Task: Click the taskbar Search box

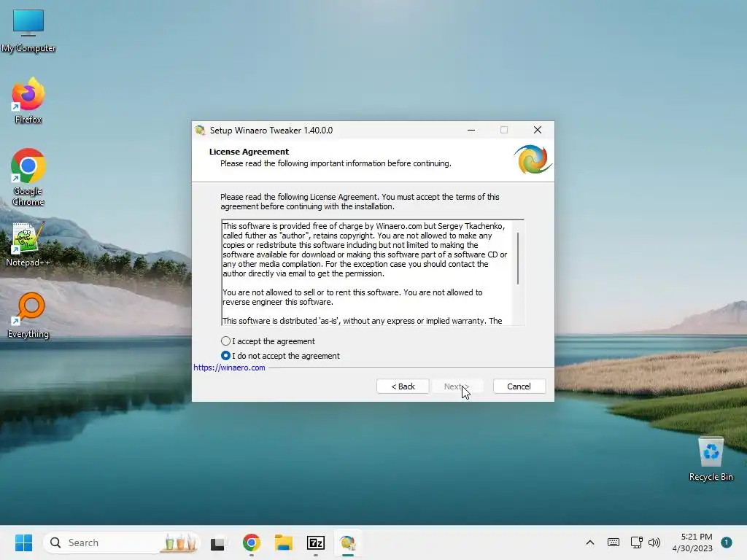Action: 122,542
